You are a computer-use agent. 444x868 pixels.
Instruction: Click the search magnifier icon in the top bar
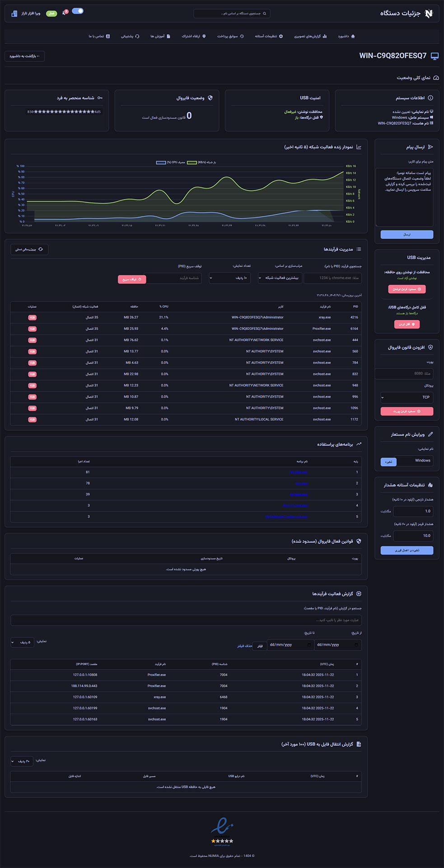(x=265, y=14)
